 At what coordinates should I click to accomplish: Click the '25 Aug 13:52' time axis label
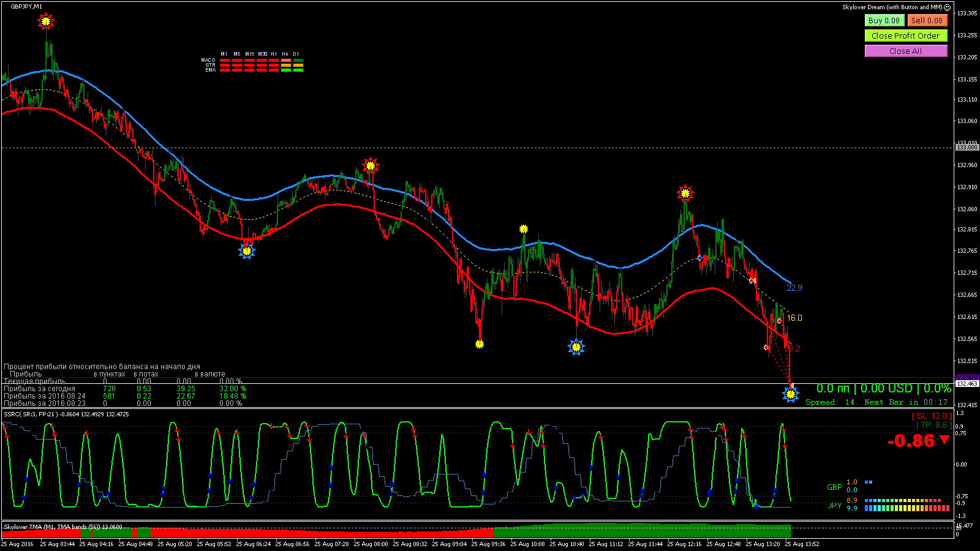[802, 544]
